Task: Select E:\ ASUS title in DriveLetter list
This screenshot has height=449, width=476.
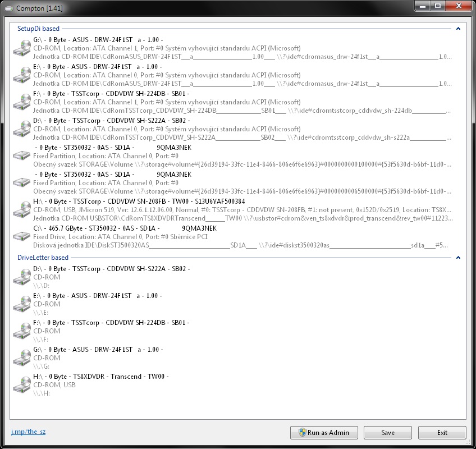Action: coord(98,296)
